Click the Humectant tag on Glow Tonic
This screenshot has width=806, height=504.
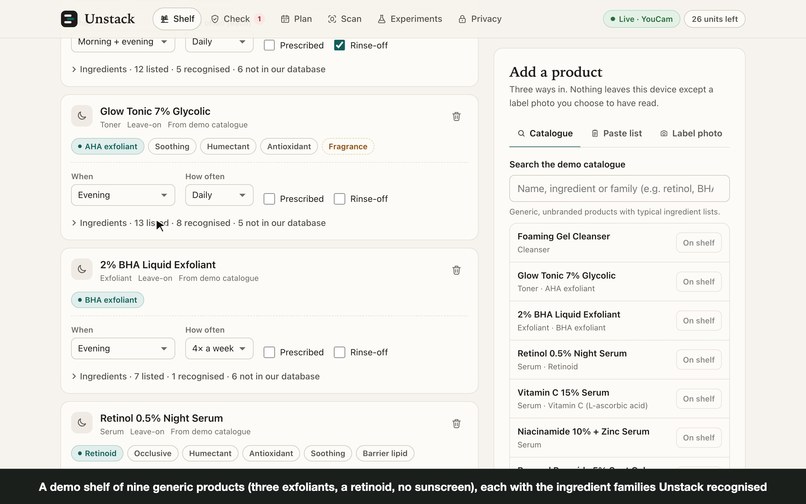(228, 147)
